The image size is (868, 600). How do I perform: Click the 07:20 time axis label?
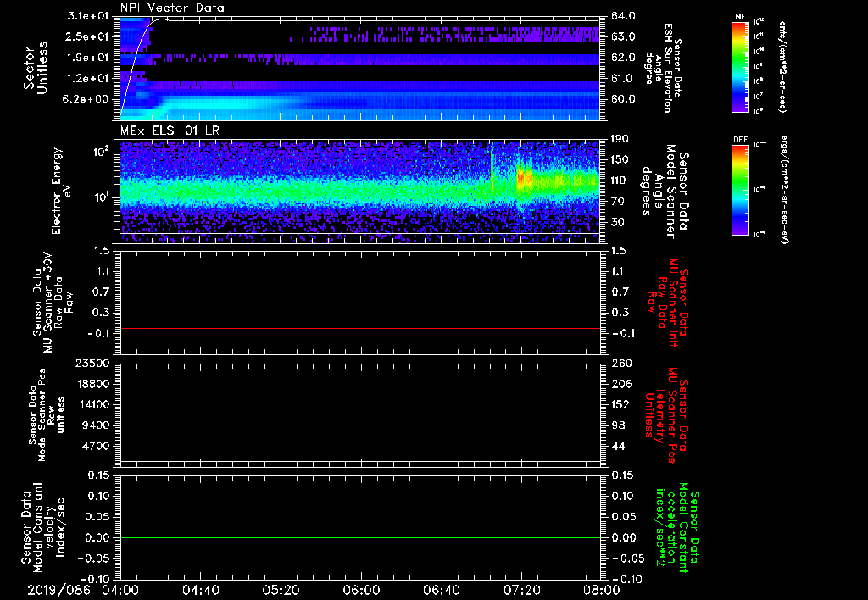pyautogui.click(x=522, y=590)
